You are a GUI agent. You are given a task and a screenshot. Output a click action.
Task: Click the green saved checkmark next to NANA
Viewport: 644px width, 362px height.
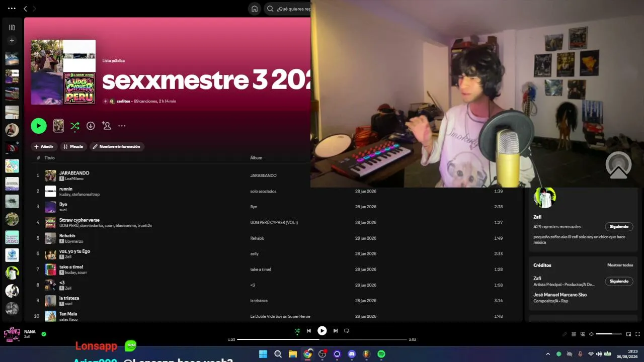pos(44,334)
